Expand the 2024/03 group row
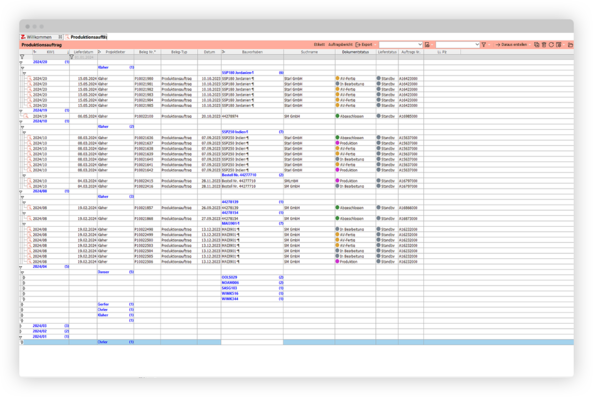 pyautogui.click(x=21, y=326)
